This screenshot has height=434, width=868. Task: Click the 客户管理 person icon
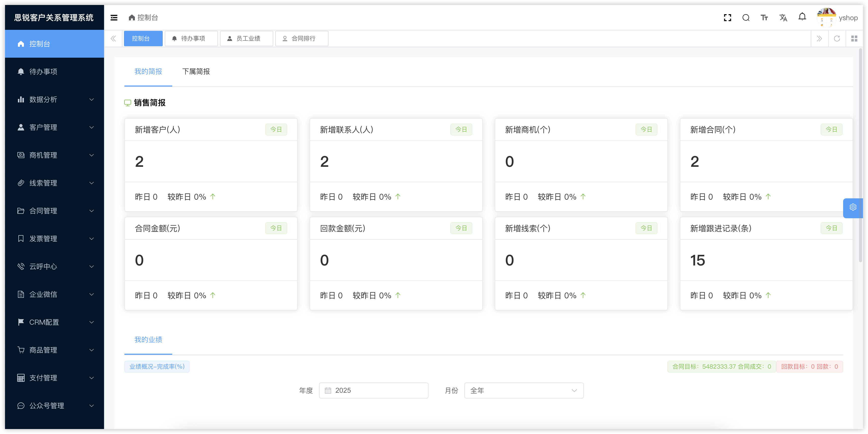click(21, 127)
